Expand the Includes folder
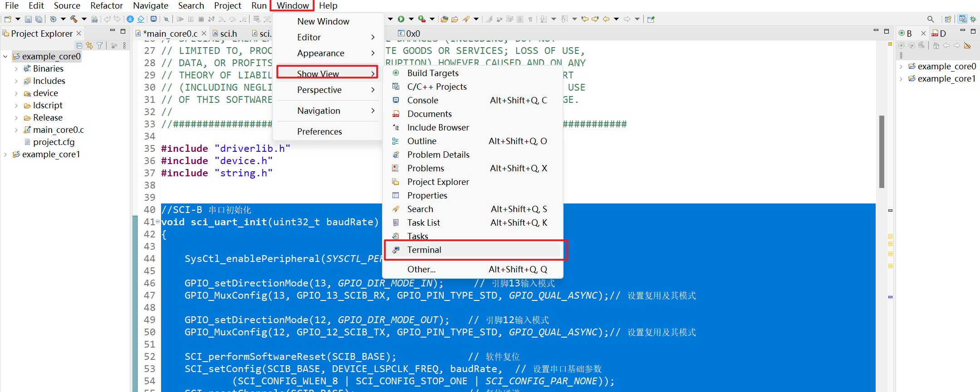Viewport: 980px width, 392px height. [16, 81]
